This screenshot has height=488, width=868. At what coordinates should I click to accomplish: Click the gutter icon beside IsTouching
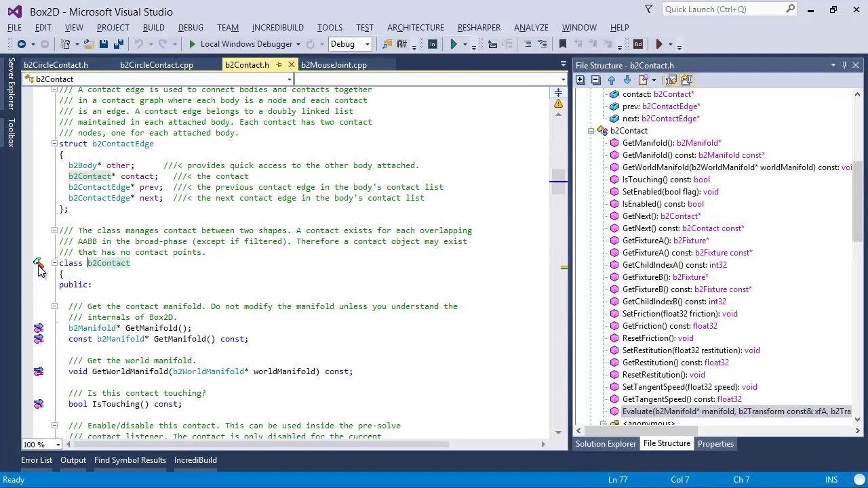click(39, 404)
